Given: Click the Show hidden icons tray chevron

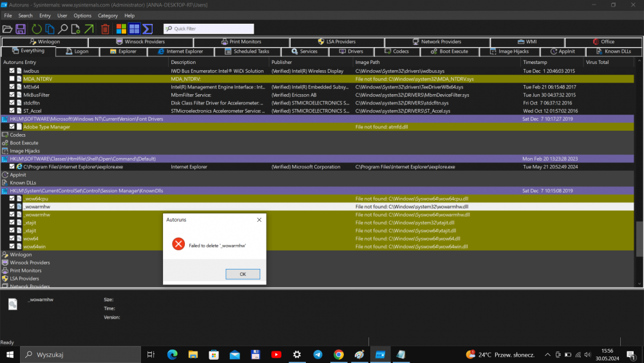Looking at the screenshot, I should [x=547, y=355].
